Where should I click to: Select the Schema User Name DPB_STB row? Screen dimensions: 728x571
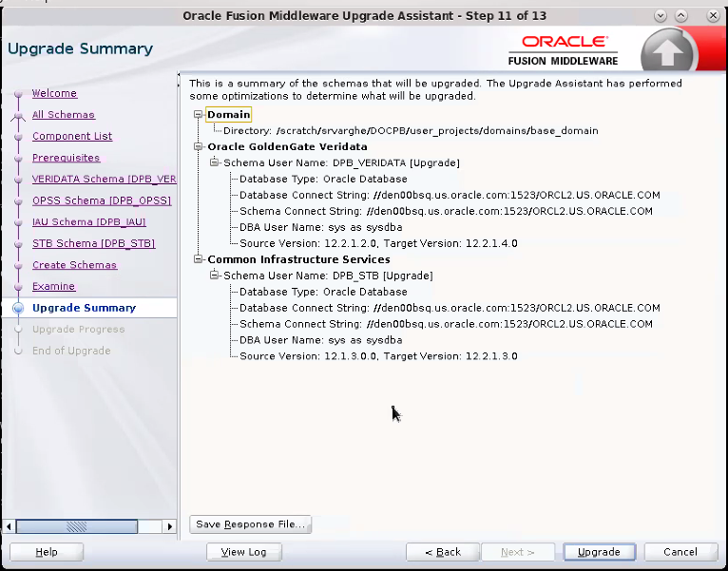click(x=328, y=276)
